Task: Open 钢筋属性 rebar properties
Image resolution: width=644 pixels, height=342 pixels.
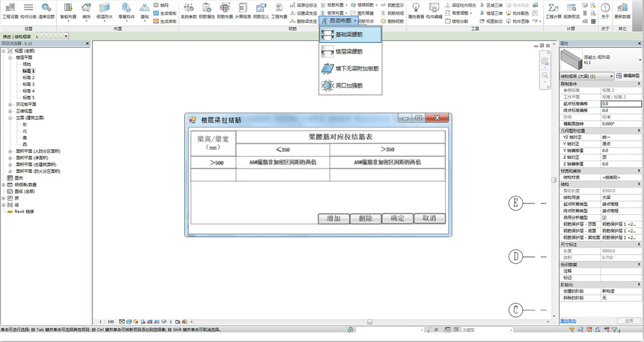Action: (x=206, y=10)
